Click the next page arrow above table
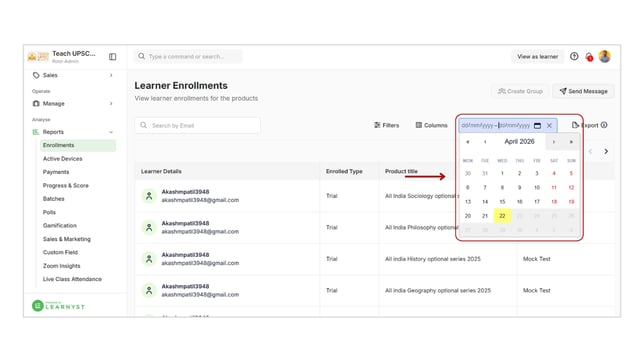This screenshot has height=362, width=644. 606,151
